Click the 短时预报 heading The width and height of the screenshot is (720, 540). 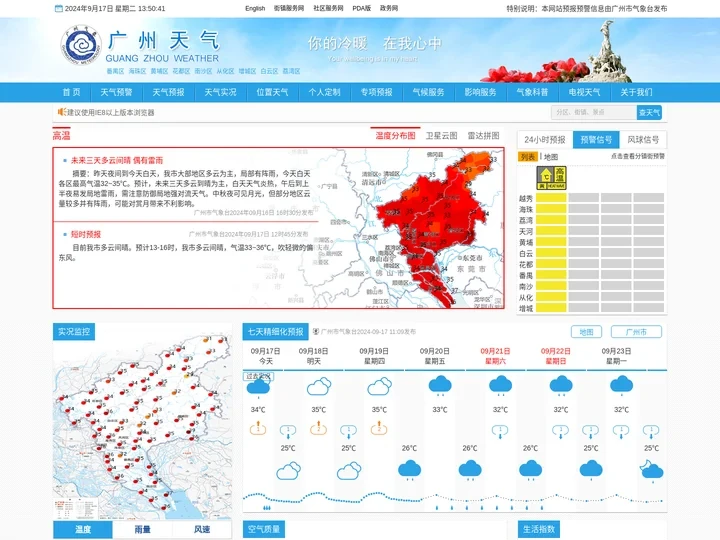tap(85, 234)
